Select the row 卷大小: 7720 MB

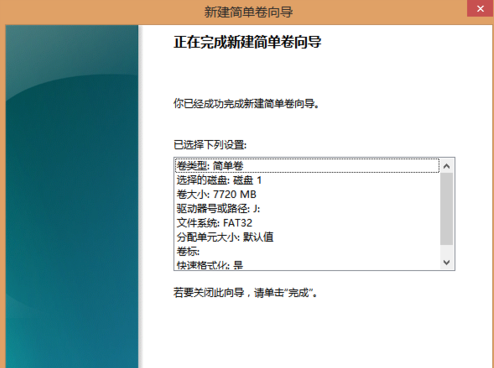click(307, 194)
